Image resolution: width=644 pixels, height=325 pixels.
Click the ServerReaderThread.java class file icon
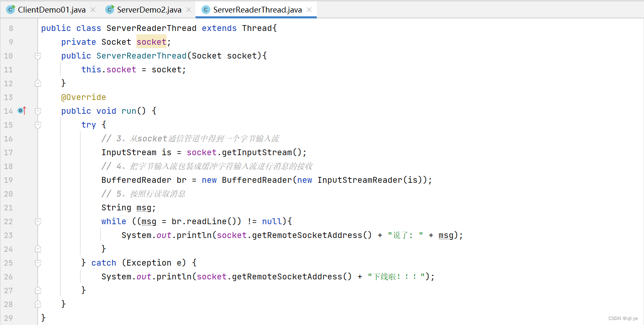click(x=206, y=9)
